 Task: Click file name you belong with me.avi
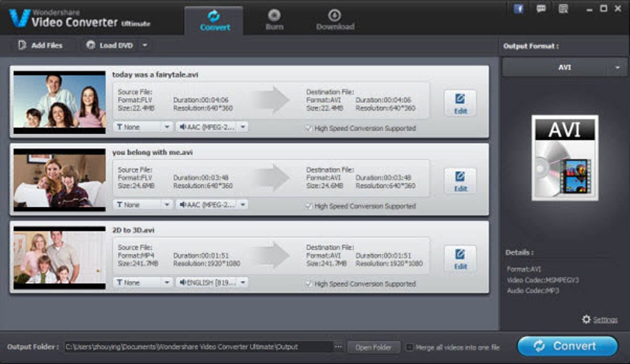153,152
